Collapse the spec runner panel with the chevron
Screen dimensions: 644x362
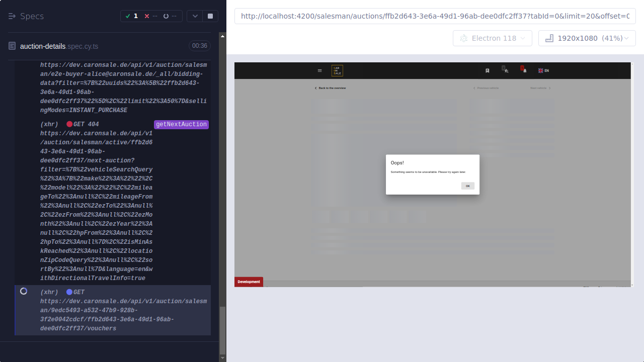click(195, 16)
